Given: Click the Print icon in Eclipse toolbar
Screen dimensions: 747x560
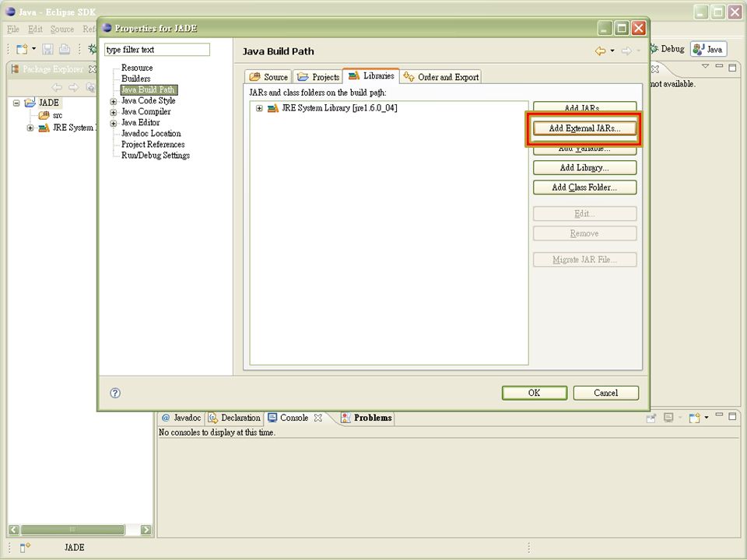Looking at the screenshot, I should (x=65, y=48).
